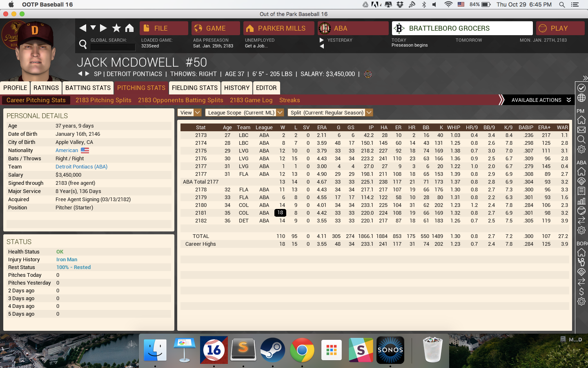588x368 pixels.
Task: Switch to the Fielding Stats tab
Action: [195, 88]
